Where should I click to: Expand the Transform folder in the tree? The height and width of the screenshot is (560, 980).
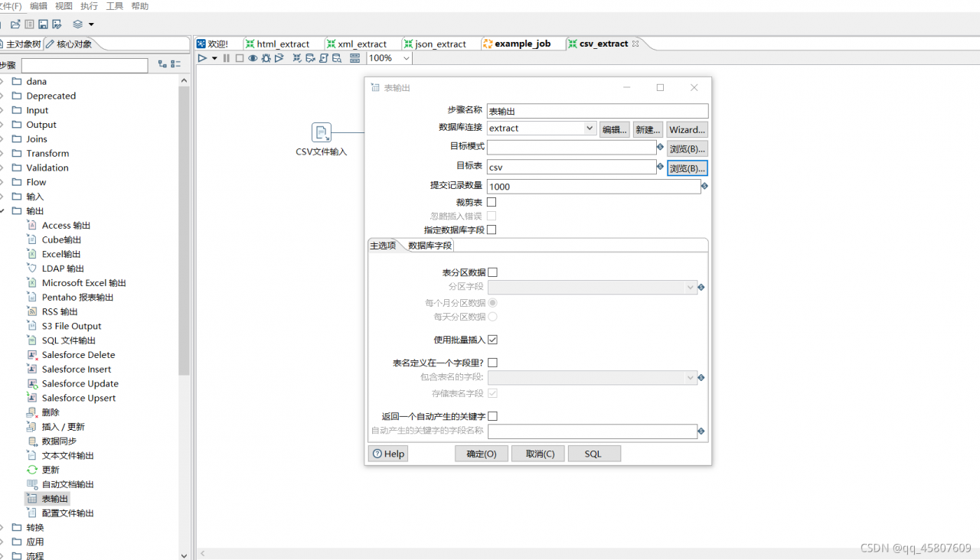point(2,153)
